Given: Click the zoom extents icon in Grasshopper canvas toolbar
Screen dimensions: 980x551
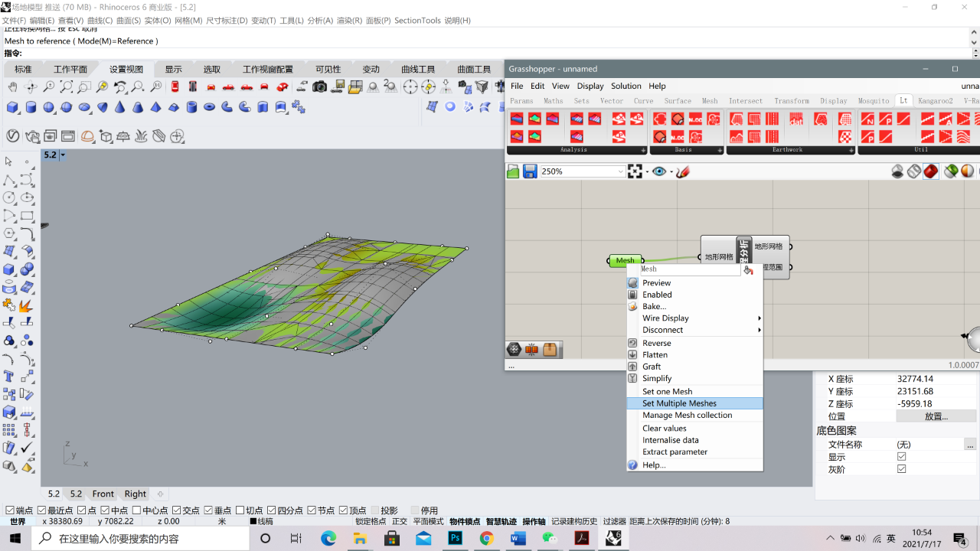Looking at the screenshot, I should click(635, 171).
